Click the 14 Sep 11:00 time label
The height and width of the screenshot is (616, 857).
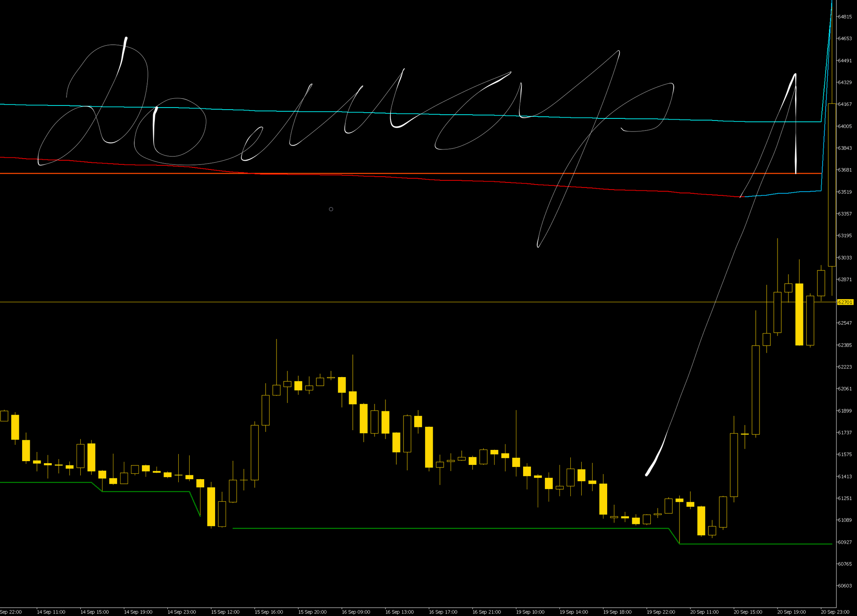51,612
